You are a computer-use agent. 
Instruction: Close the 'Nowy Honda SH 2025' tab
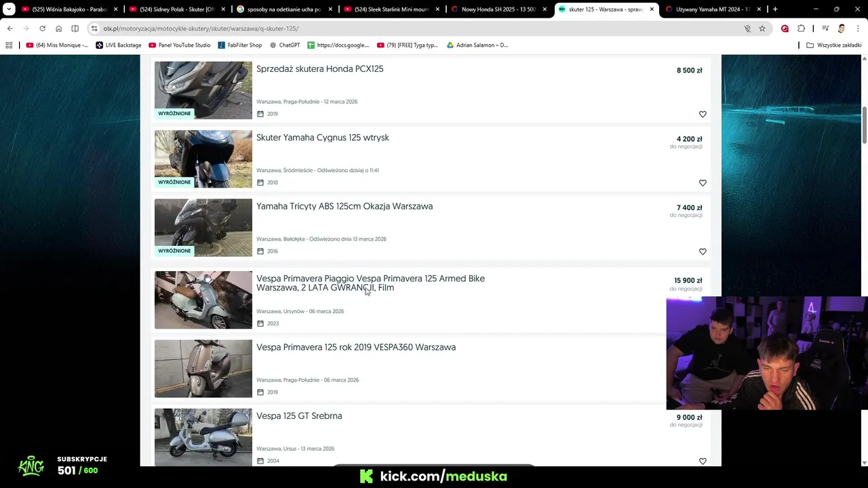pyautogui.click(x=545, y=9)
